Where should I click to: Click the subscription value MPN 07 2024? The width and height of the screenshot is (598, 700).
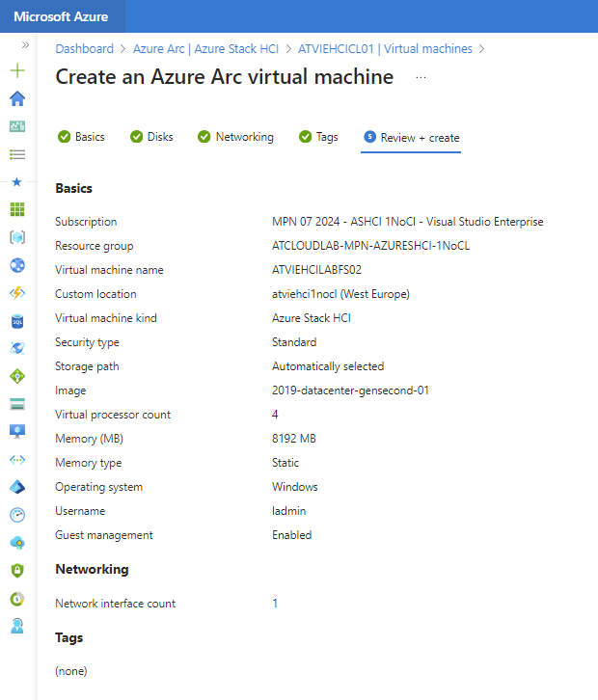pos(408,222)
